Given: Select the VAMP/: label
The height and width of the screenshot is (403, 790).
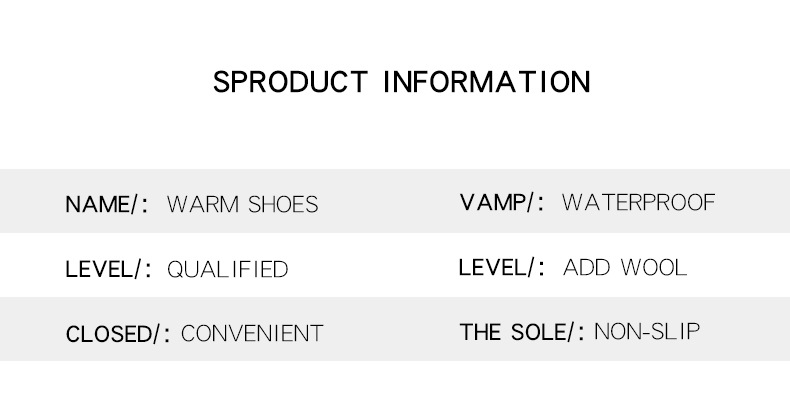Looking at the screenshot, I should tap(502, 203).
